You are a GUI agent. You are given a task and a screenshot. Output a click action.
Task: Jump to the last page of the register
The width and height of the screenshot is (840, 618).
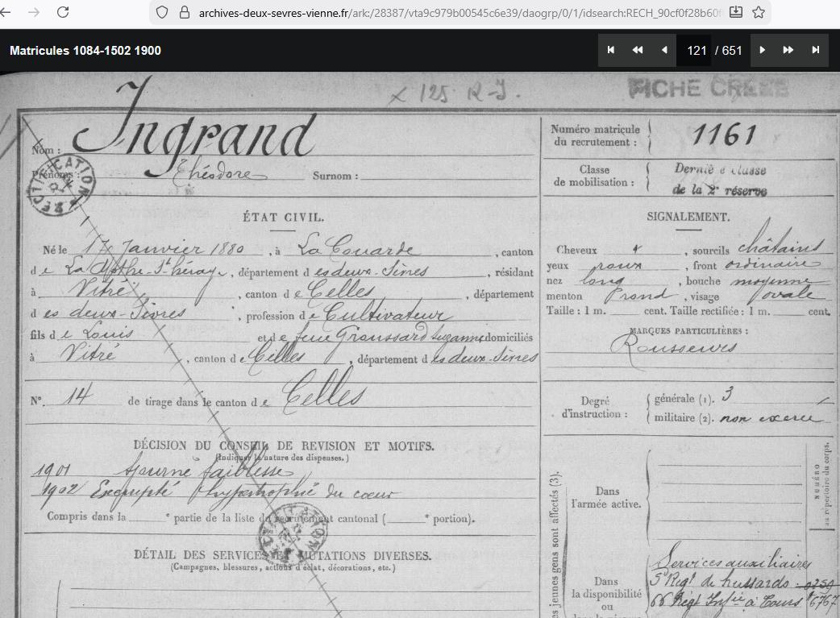click(815, 50)
